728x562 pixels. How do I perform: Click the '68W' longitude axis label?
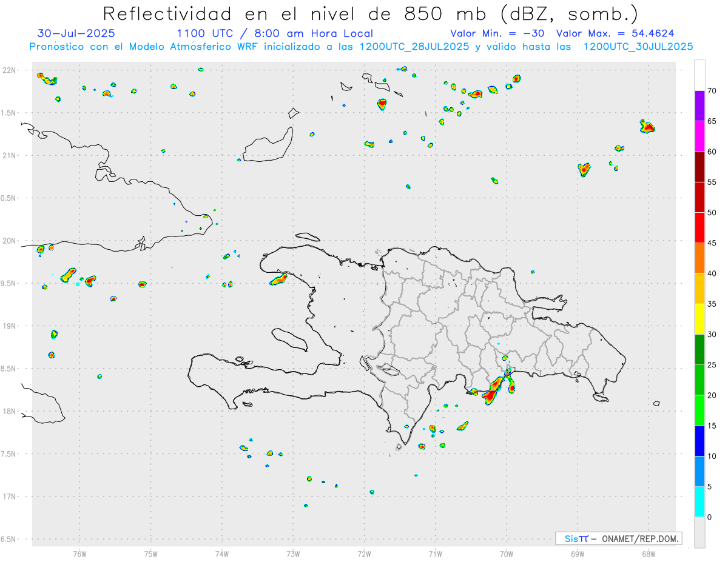coord(649,553)
